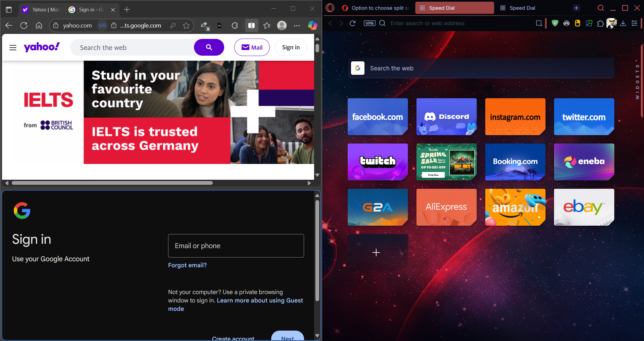The height and width of the screenshot is (341, 644).
Task: Open the twitter.com speed dial tile
Action: point(584,117)
